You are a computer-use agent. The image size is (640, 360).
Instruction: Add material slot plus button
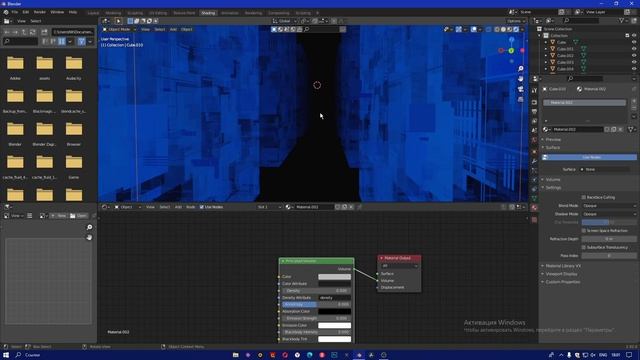coord(634,100)
